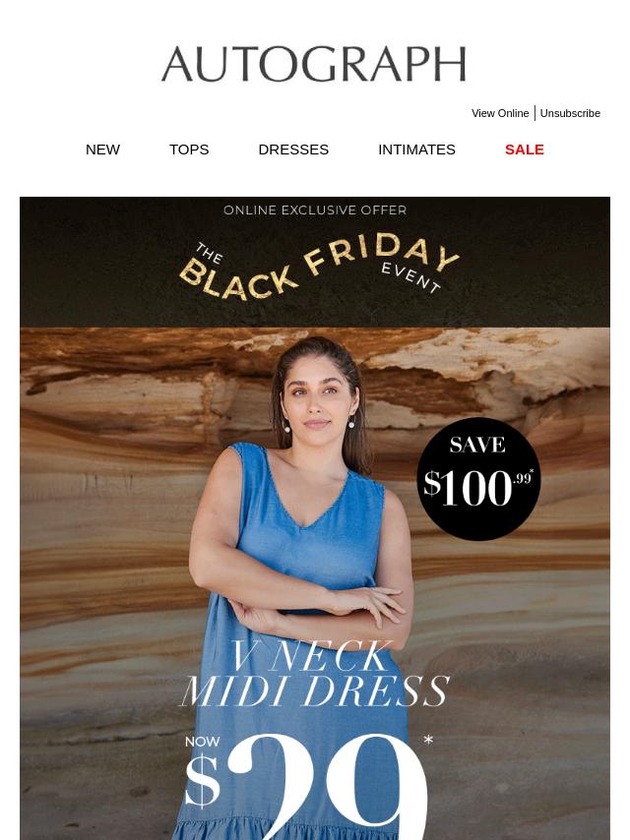Screen dimensions: 630x840
Task: Click the black Save $100.99 circle badge
Action: click(x=478, y=478)
